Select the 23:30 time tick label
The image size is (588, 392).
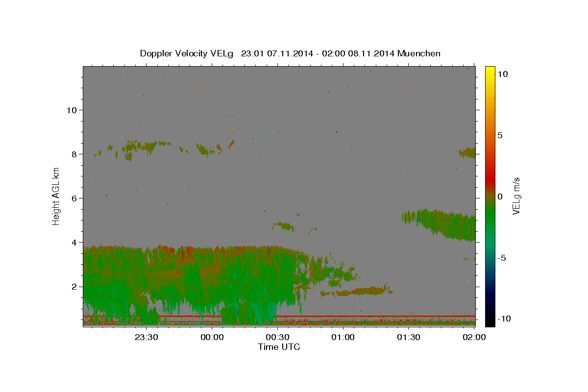146,337
